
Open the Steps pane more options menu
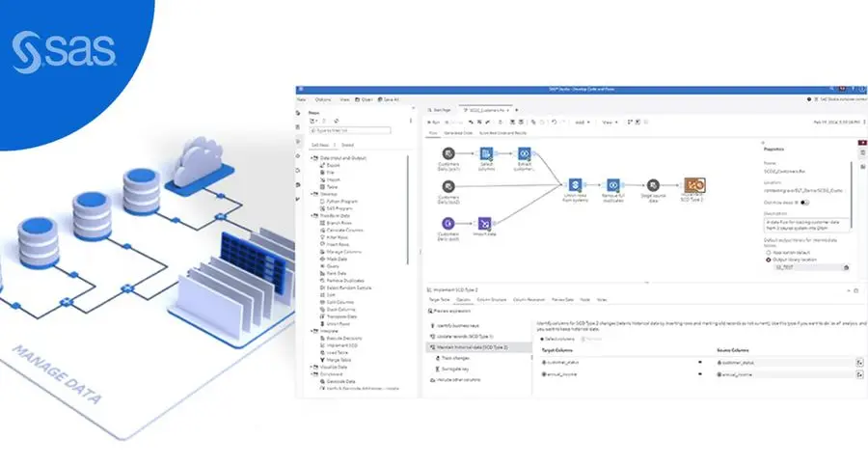411,121
